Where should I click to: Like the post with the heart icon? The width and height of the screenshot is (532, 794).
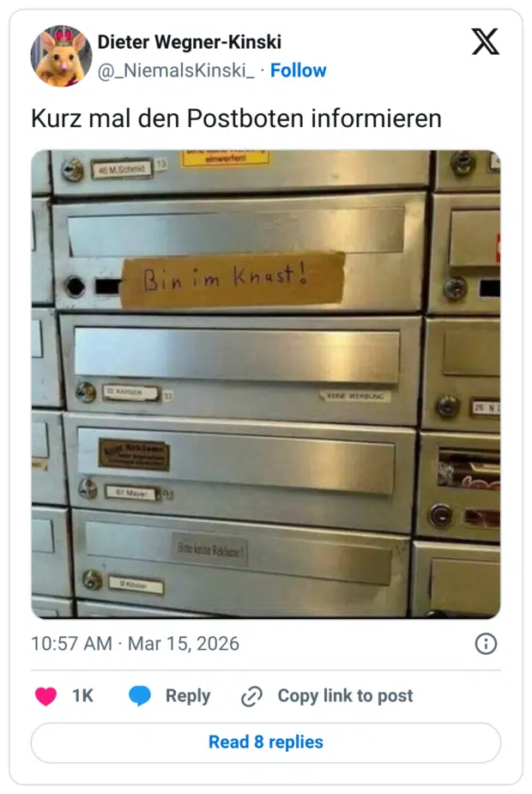tap(45, 696)
